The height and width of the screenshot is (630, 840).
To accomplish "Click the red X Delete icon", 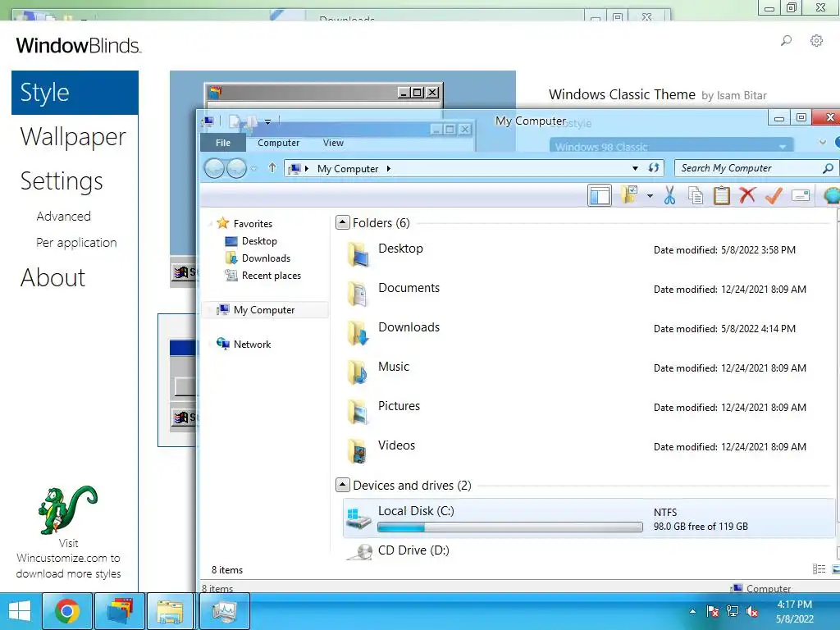I will (x=747, y=195).
